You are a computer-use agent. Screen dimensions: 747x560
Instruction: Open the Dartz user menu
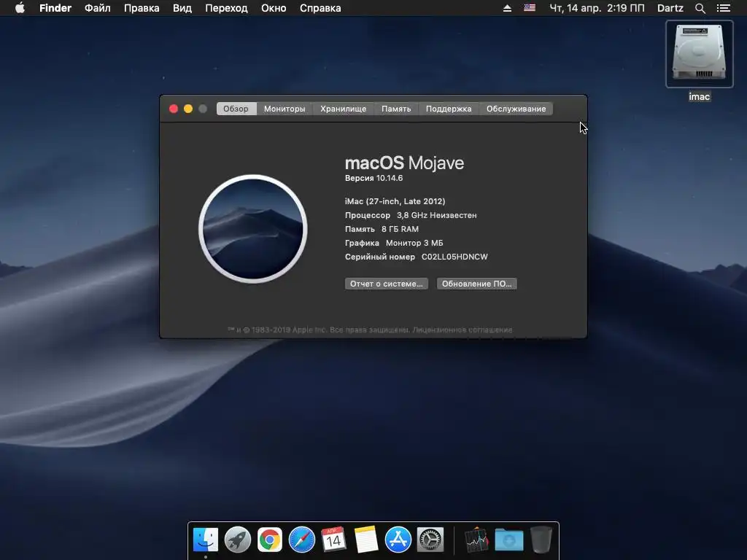[670, 8]
